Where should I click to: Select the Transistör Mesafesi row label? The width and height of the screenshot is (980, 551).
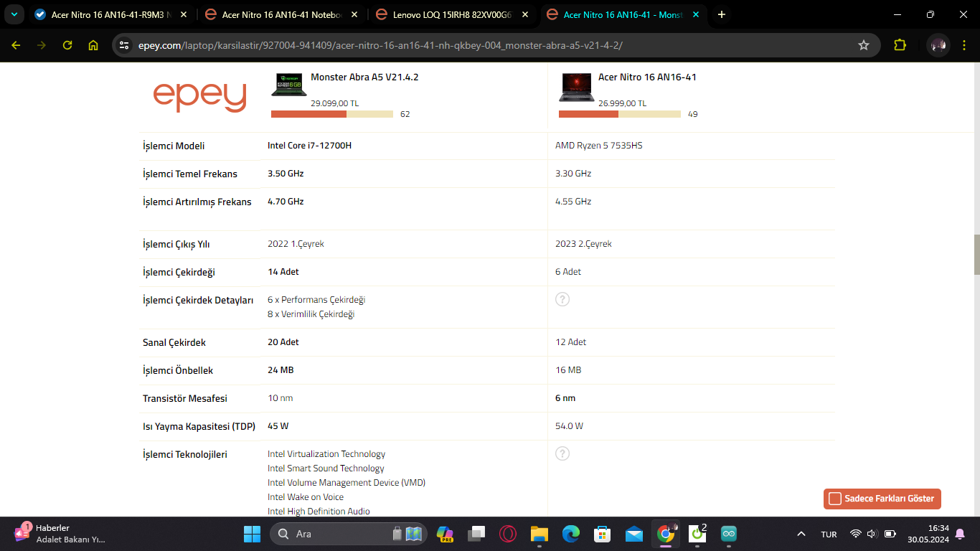[x=185, y=398]
